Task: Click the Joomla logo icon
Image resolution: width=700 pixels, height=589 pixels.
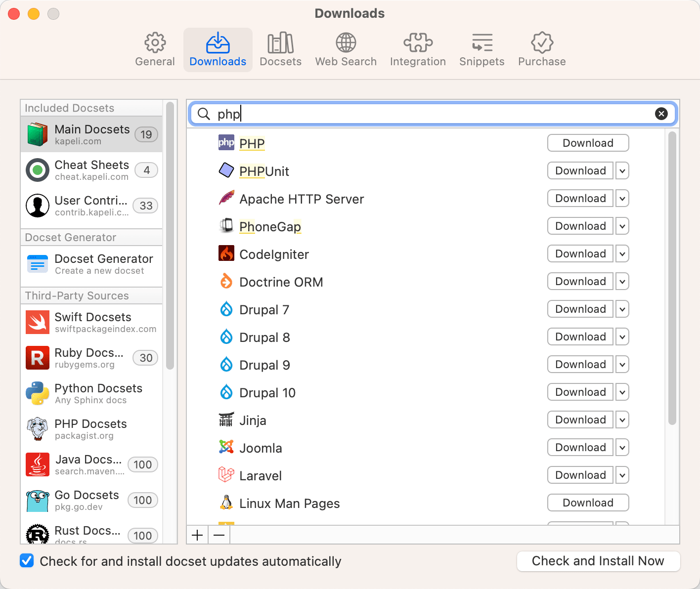Action: pyautogui.click(x=226, y=447)
